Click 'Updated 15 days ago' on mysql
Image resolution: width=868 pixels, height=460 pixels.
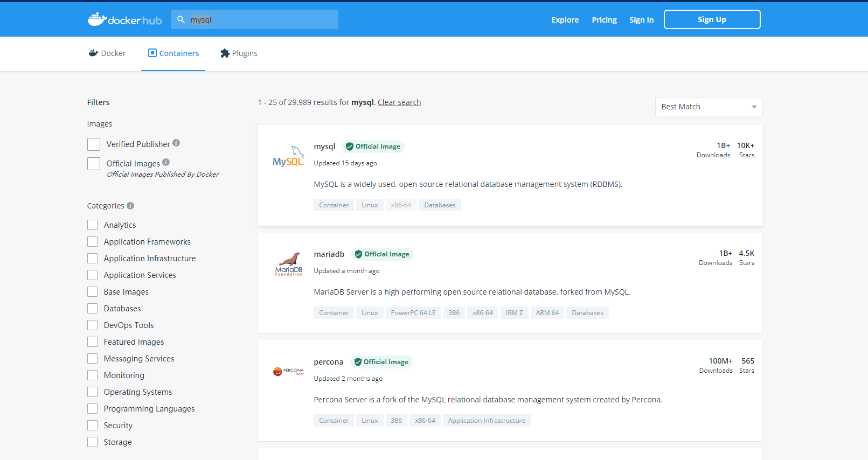point(345,163)
